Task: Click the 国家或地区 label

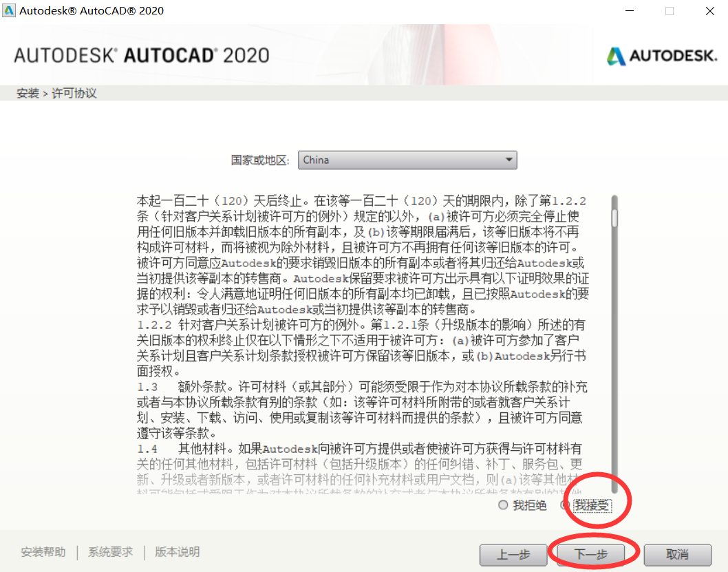Action: (260, 160)
